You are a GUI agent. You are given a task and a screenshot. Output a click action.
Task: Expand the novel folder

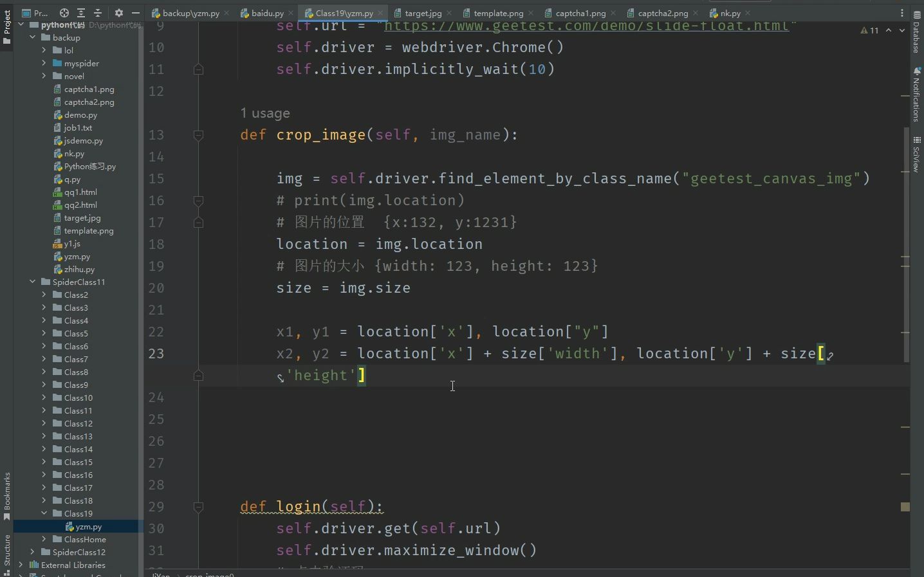(x=44, y=76)
